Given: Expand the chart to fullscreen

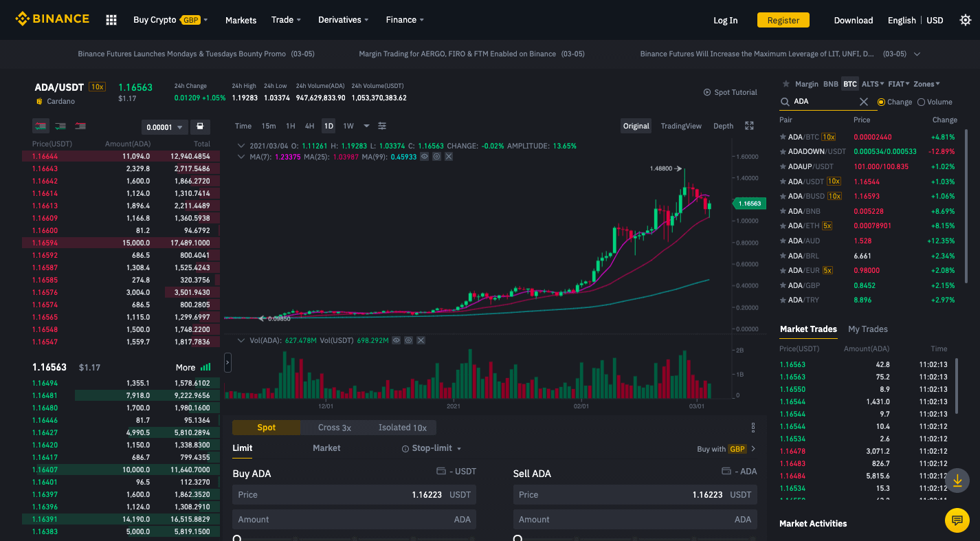Looking at the screenshot, I should click(749, 126).
